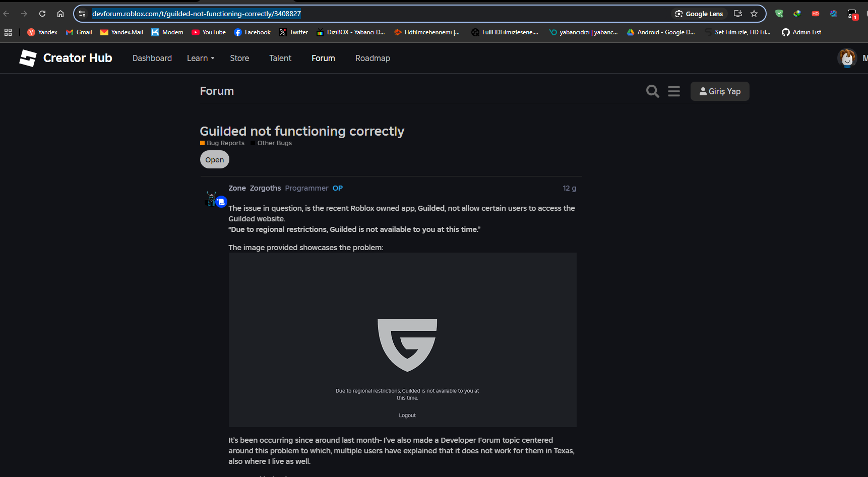Open the red HD extension icon
868x477 pixels.
click(816, 14)
